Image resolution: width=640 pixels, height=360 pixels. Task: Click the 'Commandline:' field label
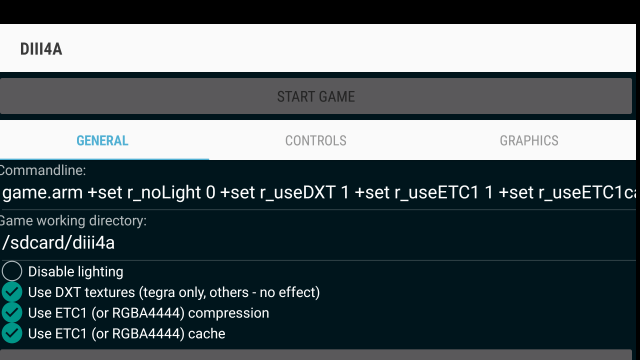[x=42, y=170]
